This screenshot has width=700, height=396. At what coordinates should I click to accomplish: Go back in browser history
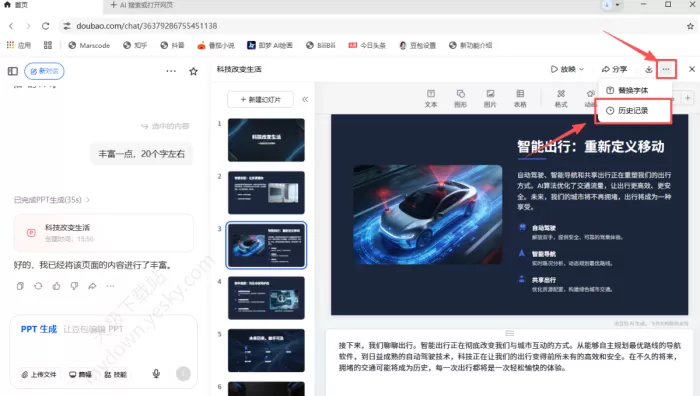click(11, 26)
